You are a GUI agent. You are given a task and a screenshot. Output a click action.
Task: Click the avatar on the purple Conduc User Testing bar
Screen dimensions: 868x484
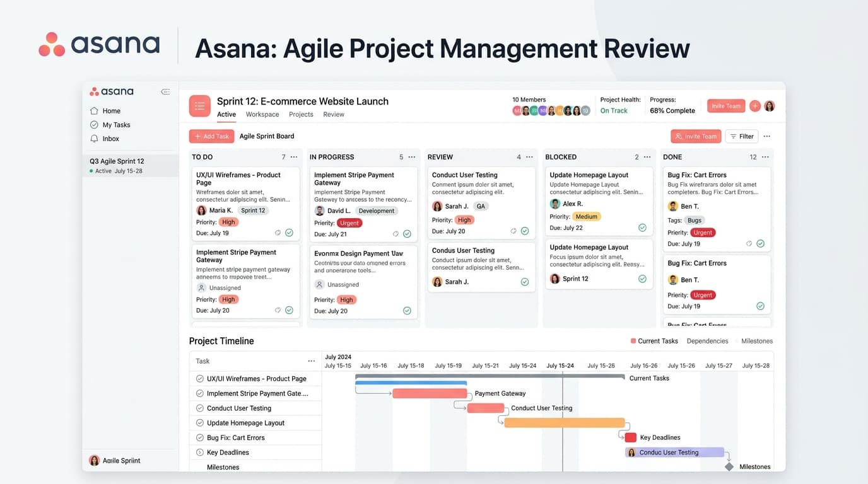click(631, 452)
